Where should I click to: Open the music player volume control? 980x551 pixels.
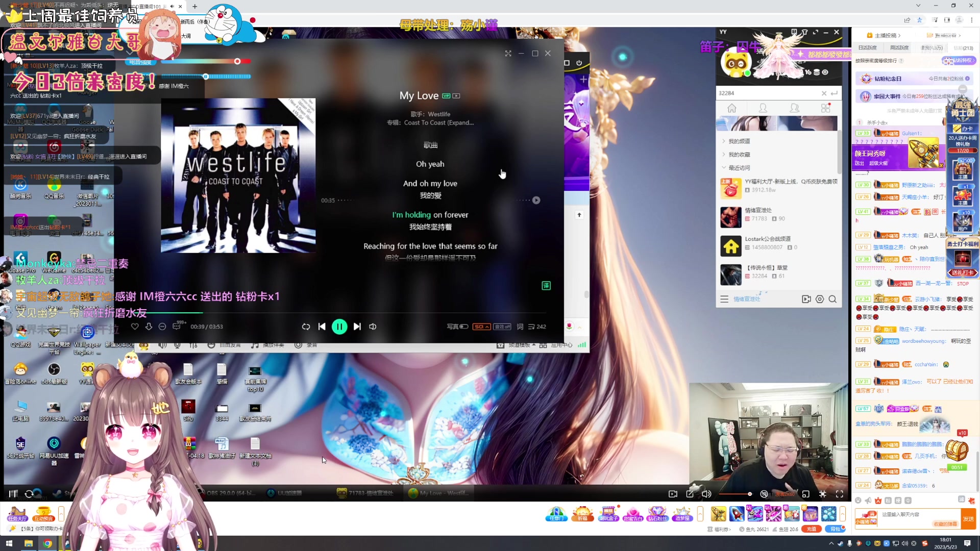[373, 327]
